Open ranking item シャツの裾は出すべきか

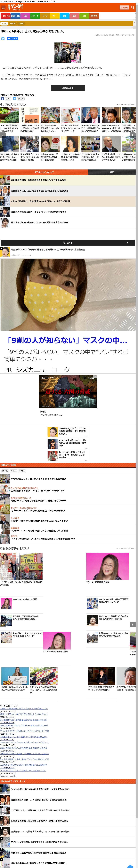click(68, 789)
